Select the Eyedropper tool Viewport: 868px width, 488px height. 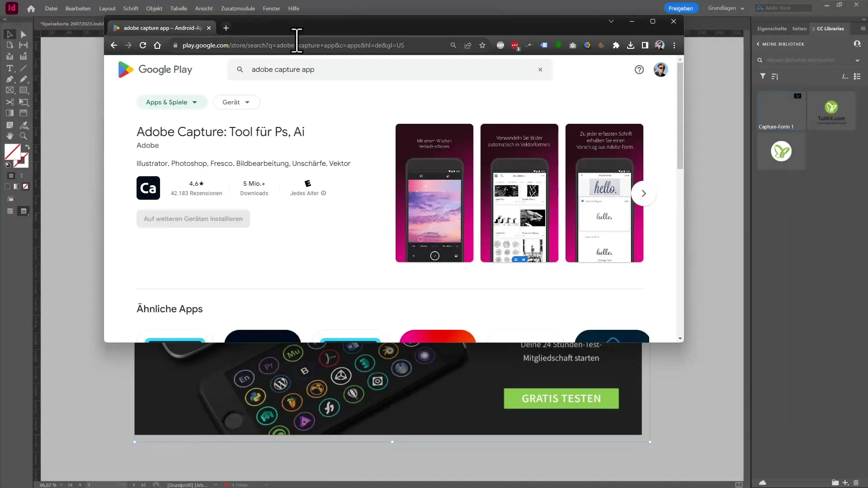tap(24, 125)
